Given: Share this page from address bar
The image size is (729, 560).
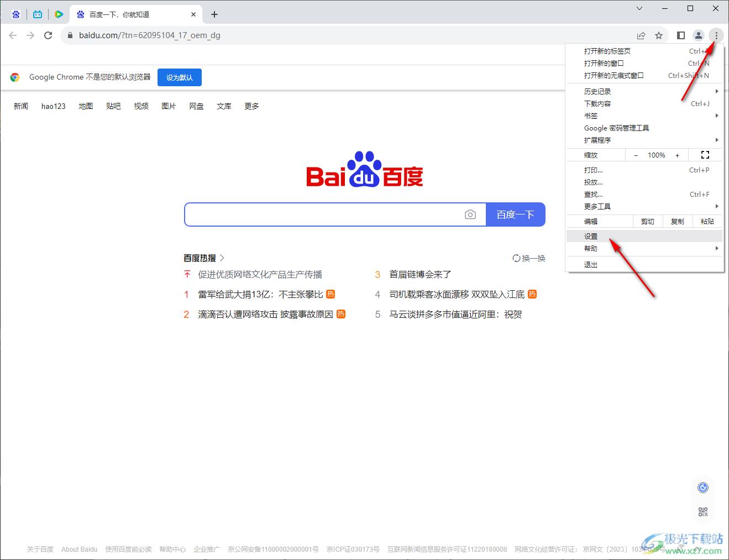Looking at the screenshot, I should click(641, 35).
